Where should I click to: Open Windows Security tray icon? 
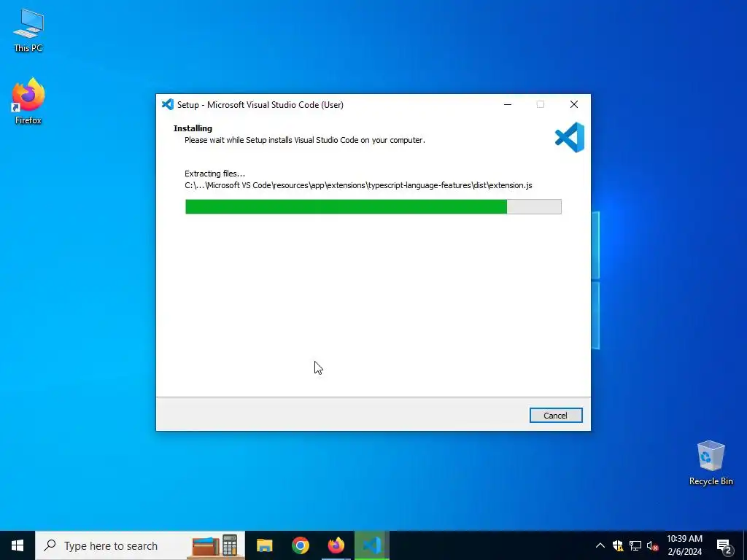tap(618, 545)
